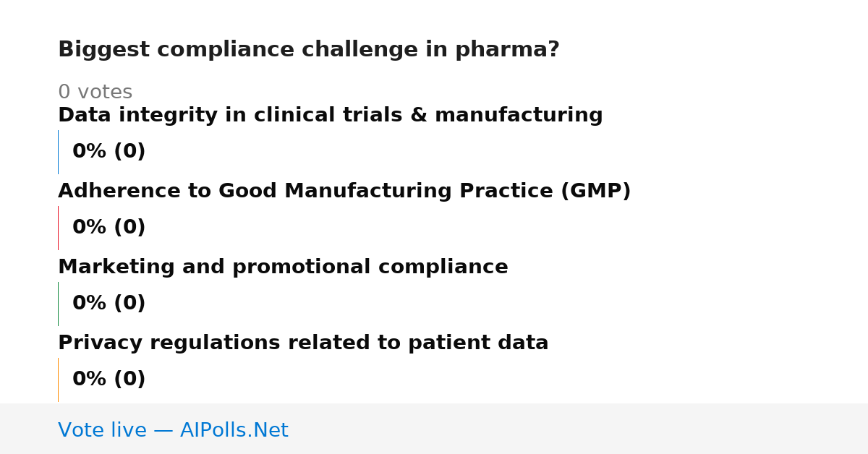Screen dimensions: 868x454
Task: Choose Adherence to Good Manufacturing Practice option
Action: pos(344,192)
